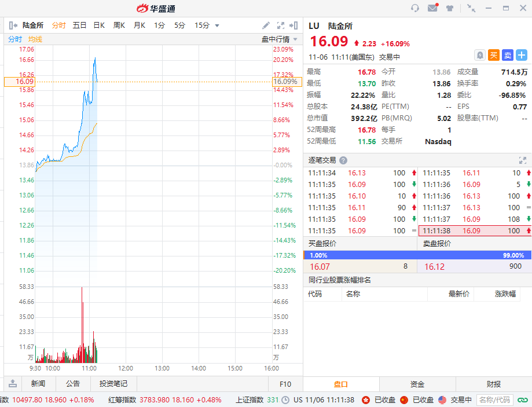Open the 盘中行情 dropdown
Viewport: 532px width, 407px height.
coord(279,39)
